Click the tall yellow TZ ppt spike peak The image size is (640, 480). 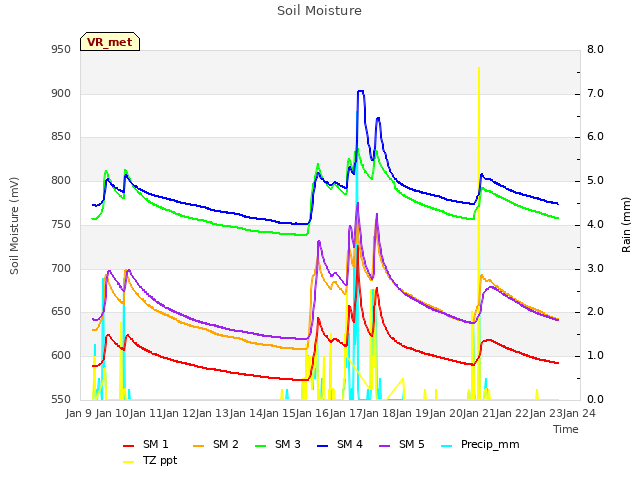(x=479, y=68)
